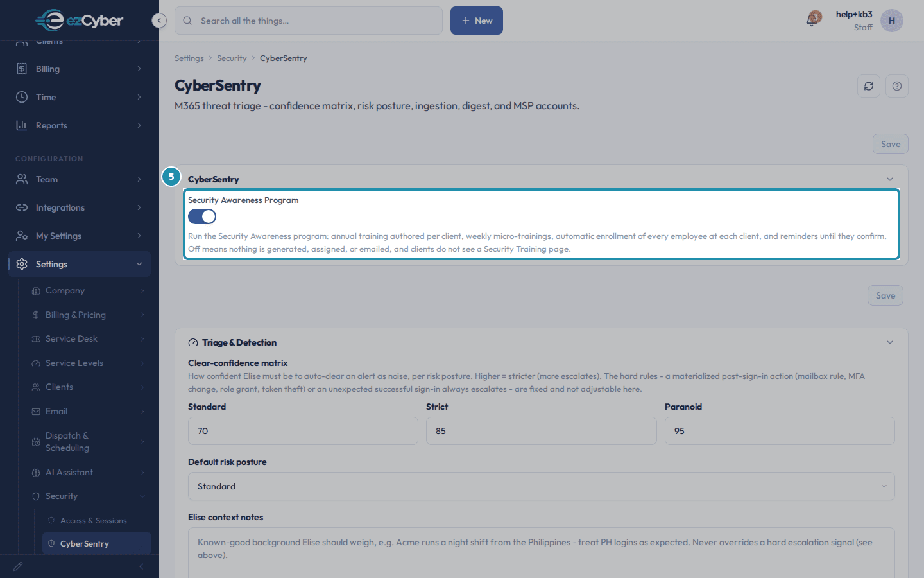
Task: Expand the Dispatch & Scheduling submenu
Action: click(x=142, y=442)
